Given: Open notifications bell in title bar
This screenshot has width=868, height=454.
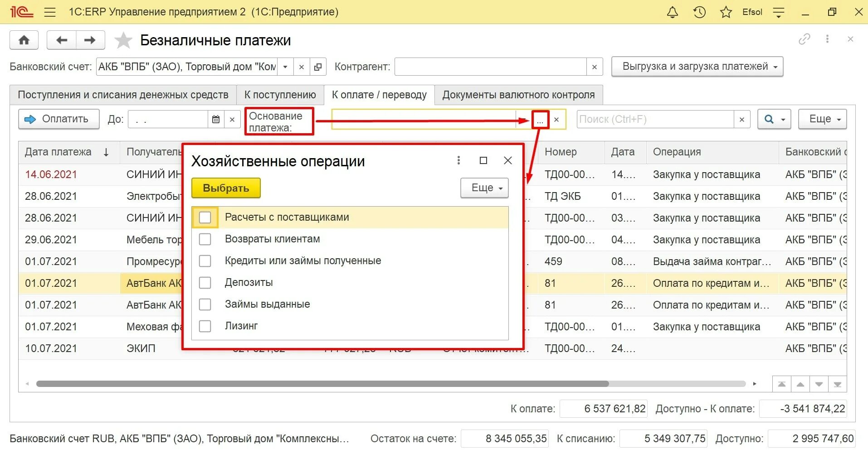Looking at the screenshot, I should 673,12.
